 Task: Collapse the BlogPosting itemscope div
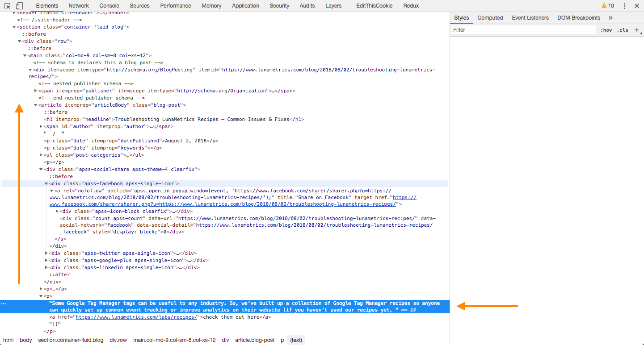(x=30, y=70)
